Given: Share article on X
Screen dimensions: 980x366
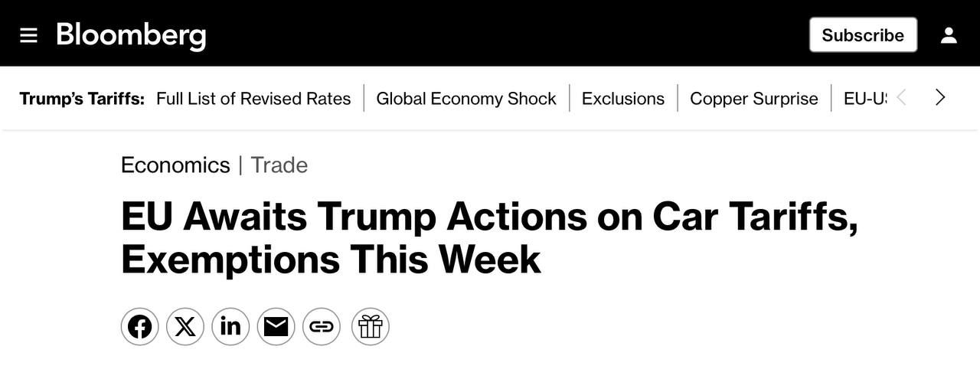Looking at the screenshot, I should (185, 327).
